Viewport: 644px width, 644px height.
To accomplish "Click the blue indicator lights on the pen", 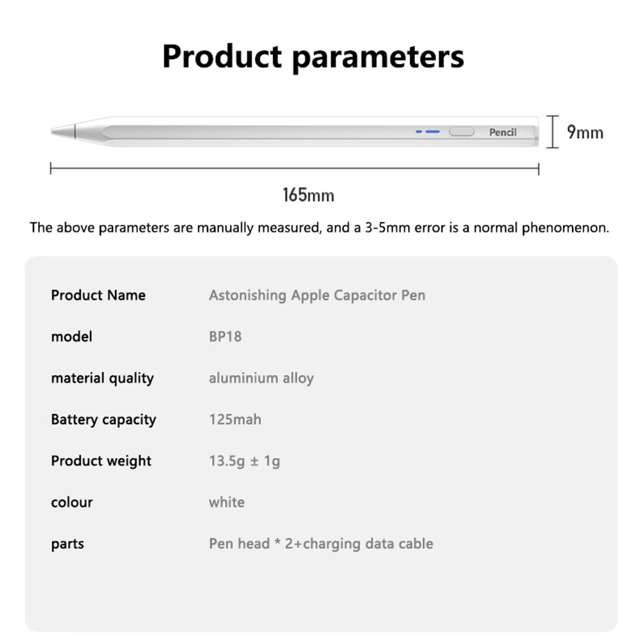I will tap(428, 131).
